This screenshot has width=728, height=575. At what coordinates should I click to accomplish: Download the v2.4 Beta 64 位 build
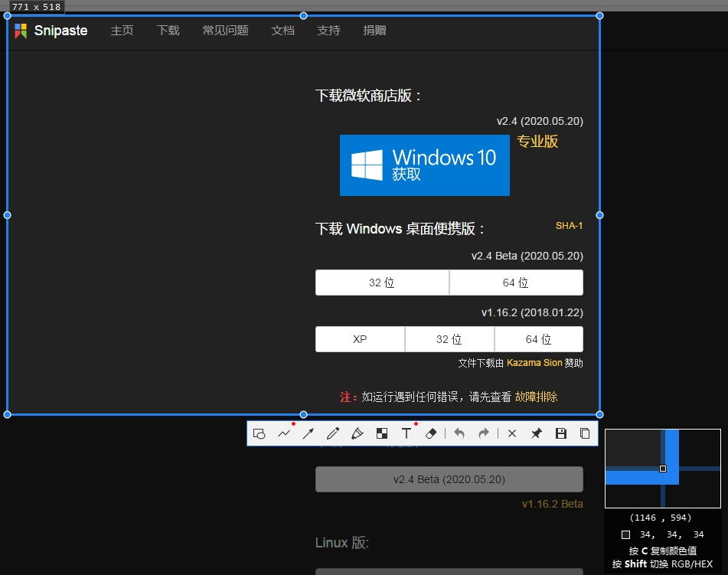[515, 283]
